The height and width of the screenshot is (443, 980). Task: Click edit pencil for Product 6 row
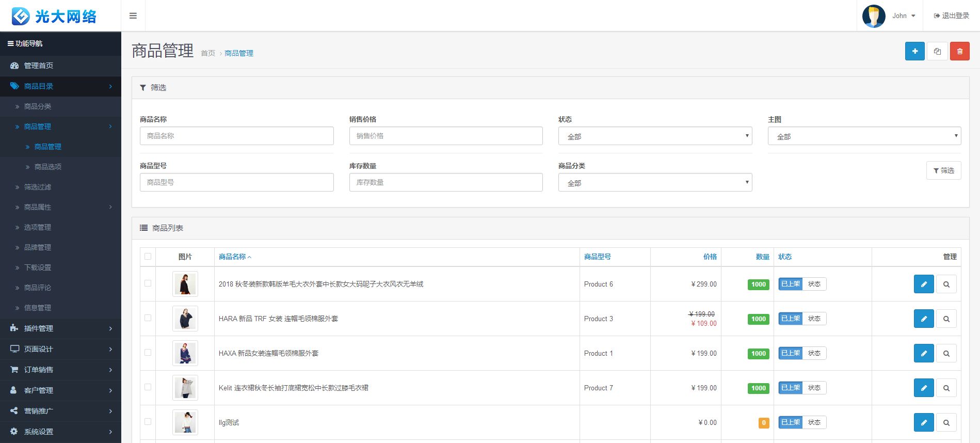[x=923, y=284]
